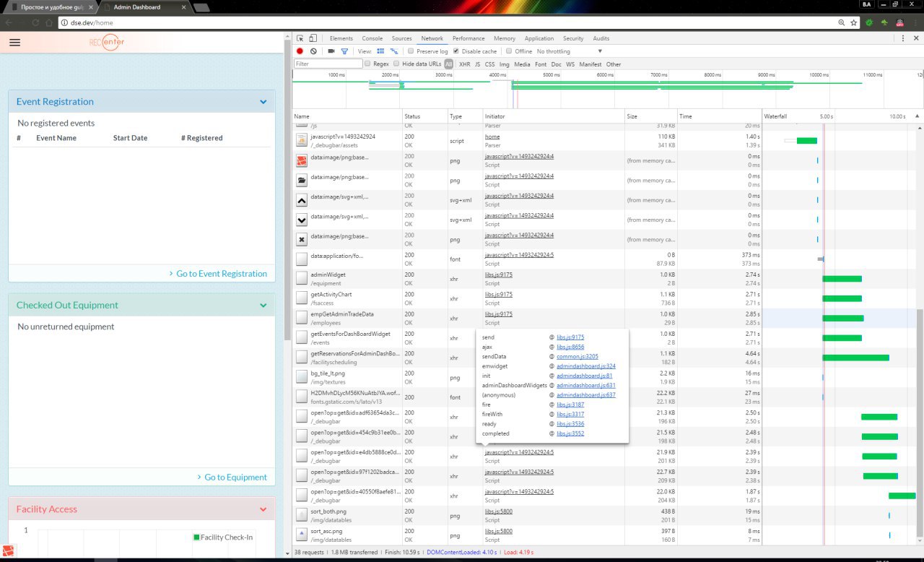Toggle the device toolbar icon

(313, 38)
